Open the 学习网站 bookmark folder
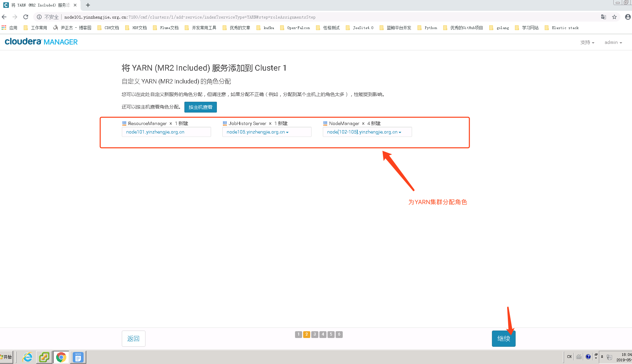Viewport: 632px width, 364px height. [526, 28]
